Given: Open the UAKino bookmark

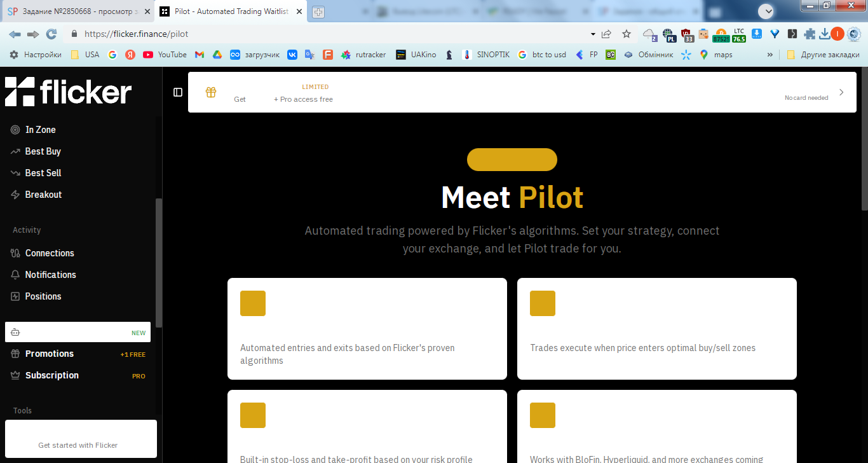Looking at the screenshot, I should [x=416, y=55].
